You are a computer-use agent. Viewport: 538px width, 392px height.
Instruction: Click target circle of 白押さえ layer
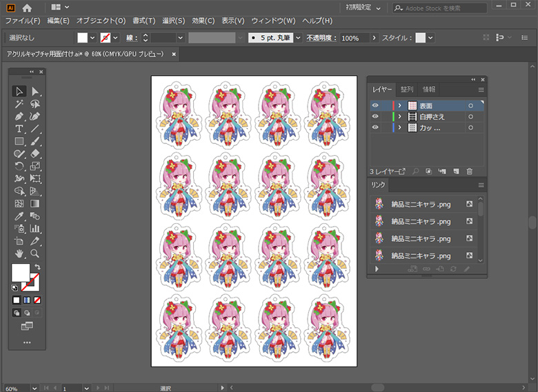coord(470,117)
